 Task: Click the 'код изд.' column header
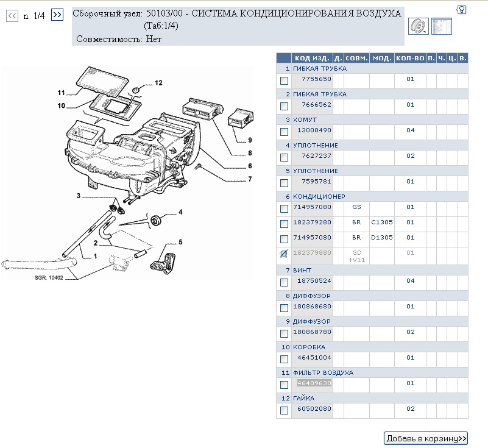tap(312, 58)
